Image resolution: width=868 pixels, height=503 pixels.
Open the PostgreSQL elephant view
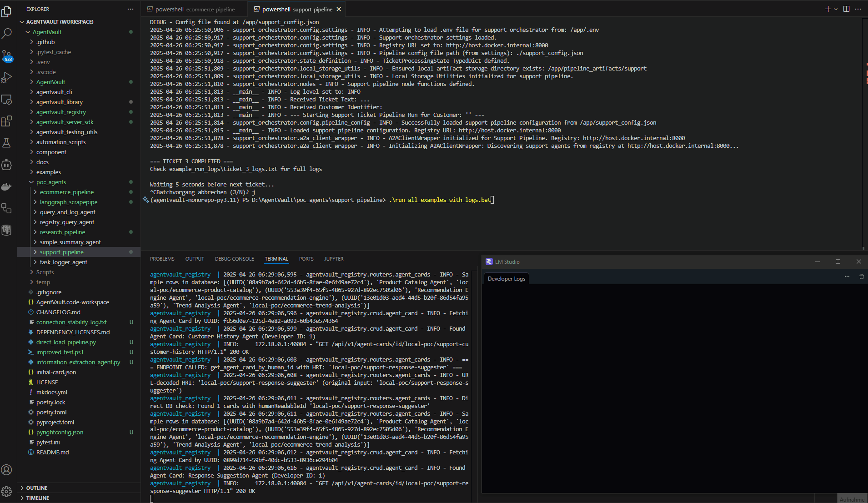pyautogui.click(x=7, y=230)
